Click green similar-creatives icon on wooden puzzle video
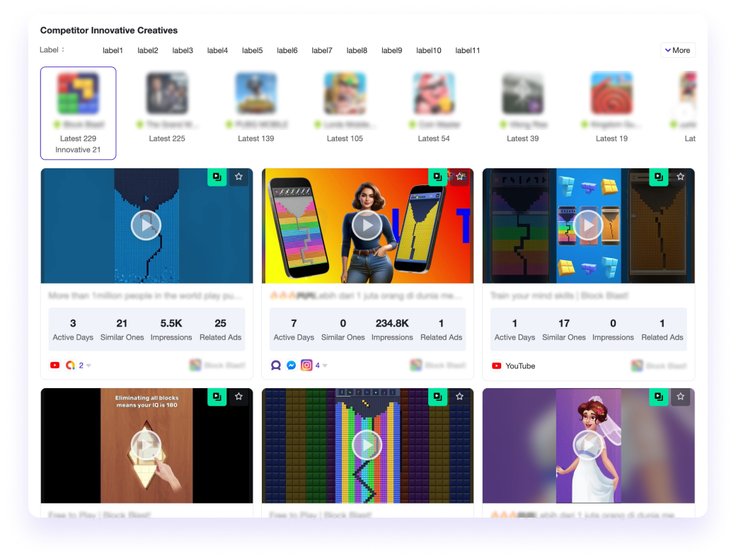The width and height of the screenshot is (736, 560). click(x=217, y=397)
